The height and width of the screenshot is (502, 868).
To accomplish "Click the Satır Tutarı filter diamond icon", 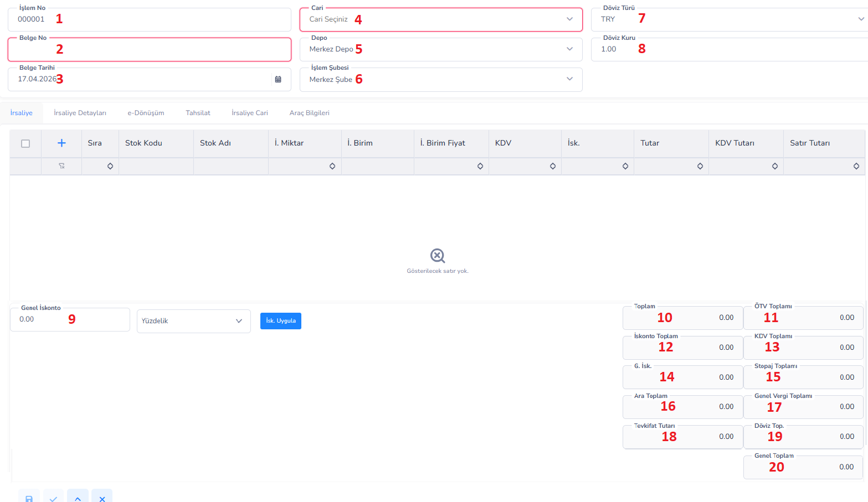I will pyautogui.click(x=856, y=166).
